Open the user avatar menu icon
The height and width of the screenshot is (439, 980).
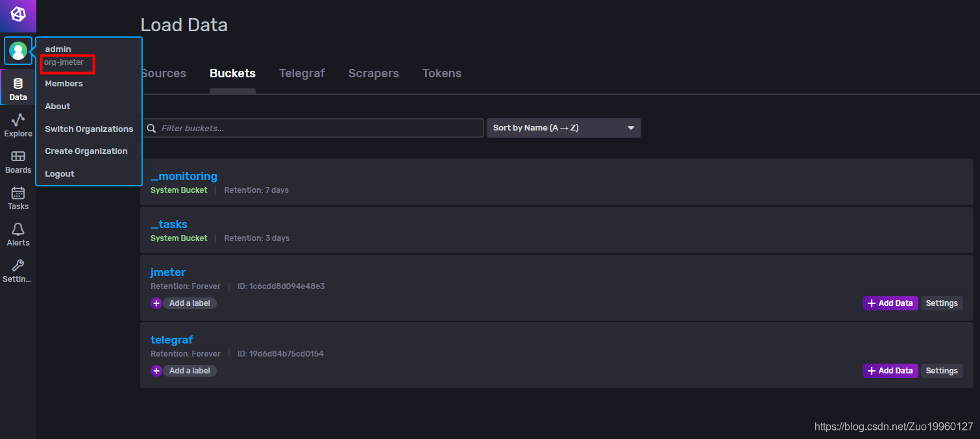tap(18, 51)
